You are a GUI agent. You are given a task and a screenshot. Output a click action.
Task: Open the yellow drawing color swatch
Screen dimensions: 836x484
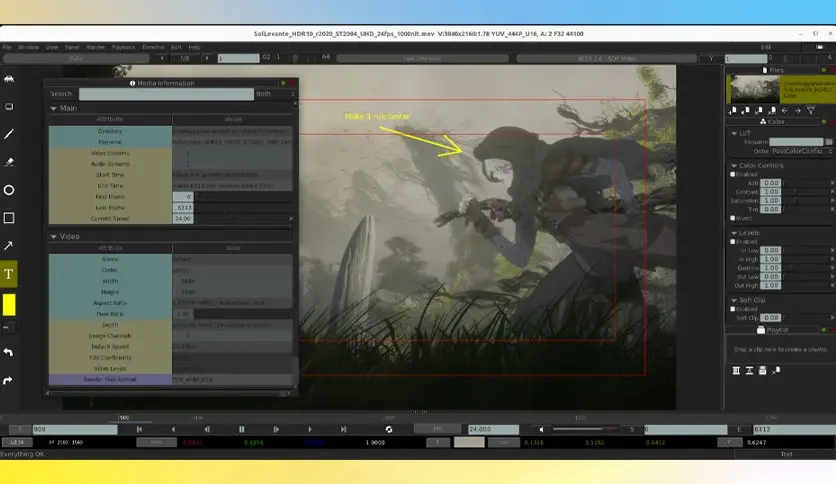tap(9, 304)
